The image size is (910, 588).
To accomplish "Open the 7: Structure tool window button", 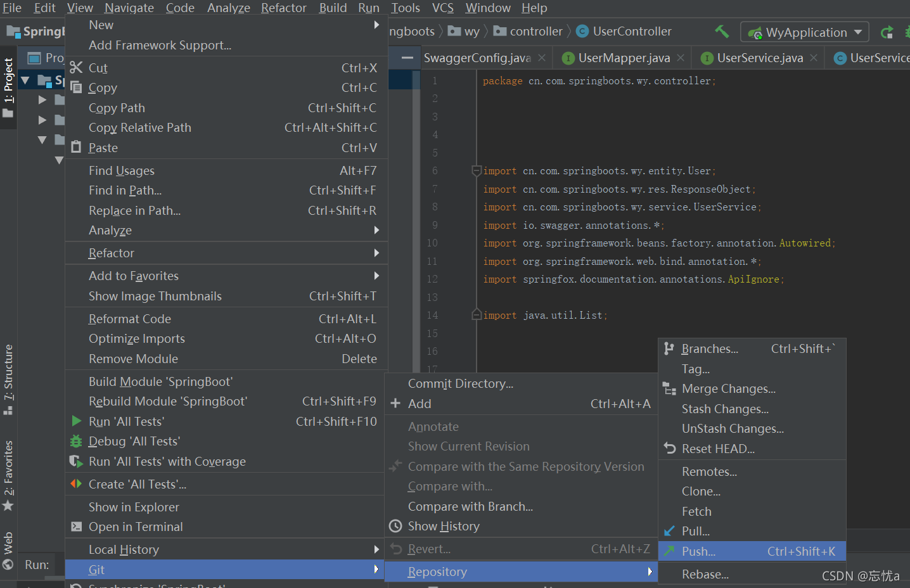I will tap(8, 380).
